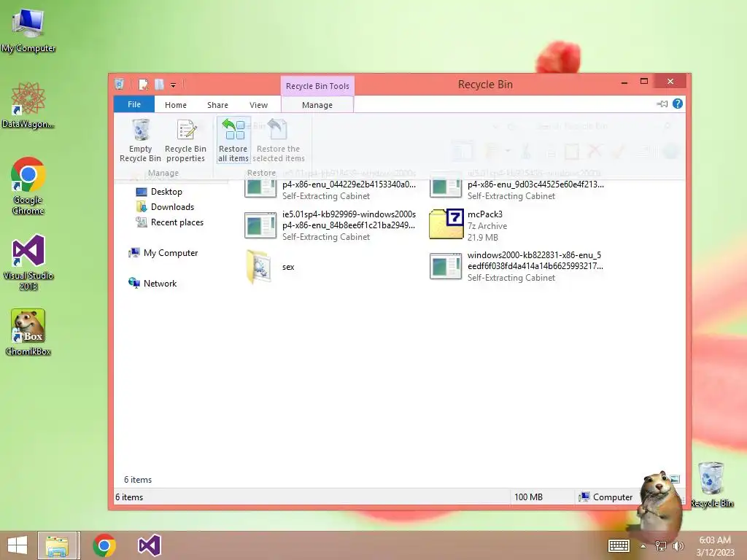The image size is (747, 560).
Task: Select the windows2000-kb822831 cabinet file
Action: pyautogui.click(x=516, y=266)
